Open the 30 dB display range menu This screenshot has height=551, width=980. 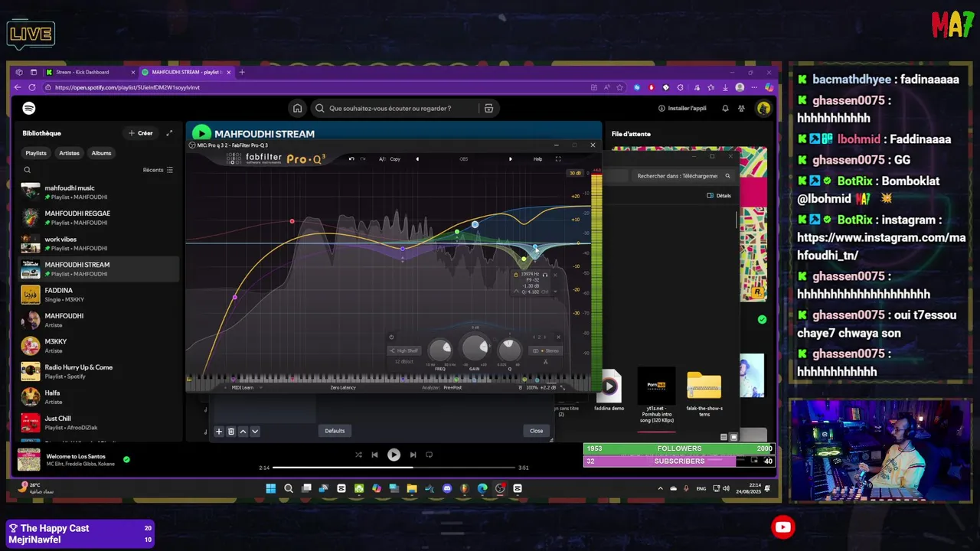[x=574, y=173]
